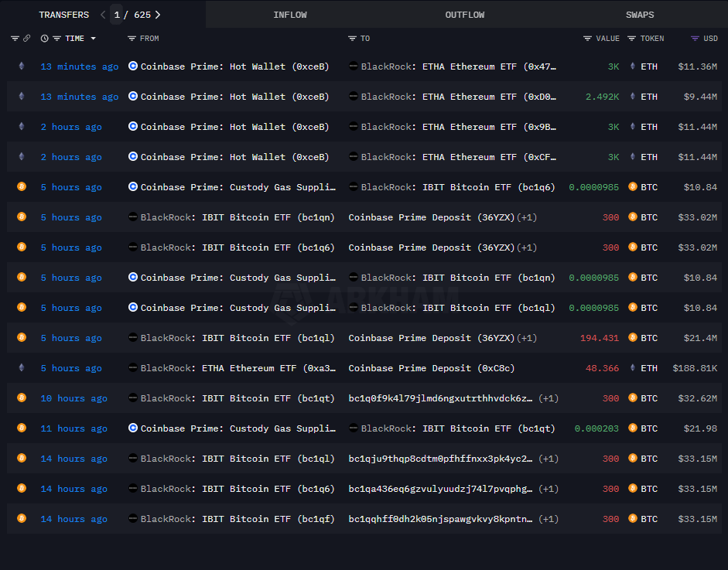Image resolution: width=728 pixels, height=570 pixels.
Task: Click BlackRock logo beside ETHA (0x47… recipient
Action: tap(354, 66)
